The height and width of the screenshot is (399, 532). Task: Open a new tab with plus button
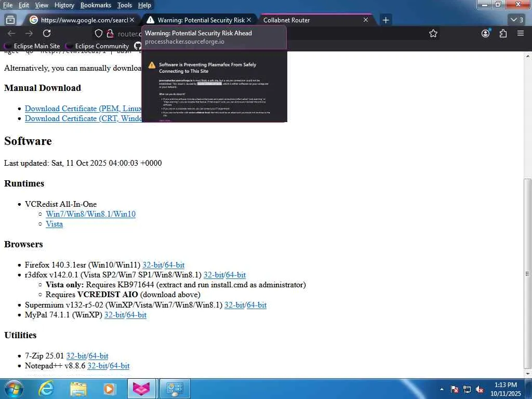click(x=385, y=20)
